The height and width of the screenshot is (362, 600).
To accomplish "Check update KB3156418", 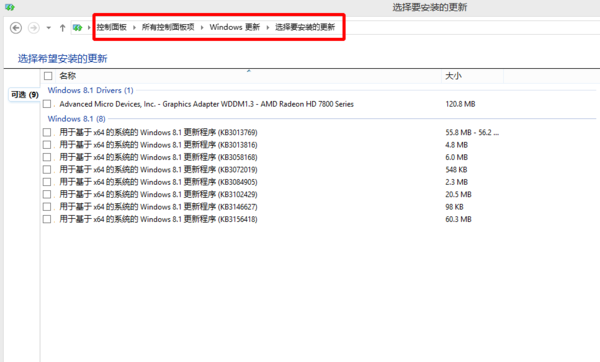I will click(x=47, y=219).
